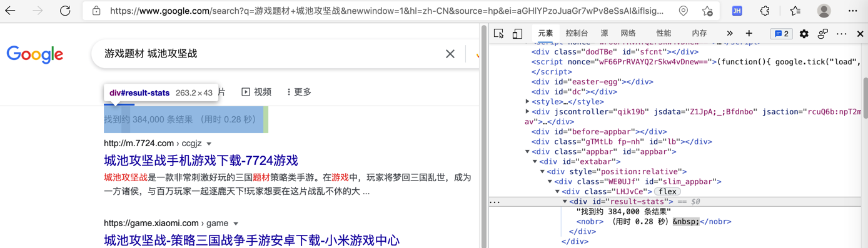This screenshot has height=248, width=868.
Task: Collapse the slim_appbar div node
Action: click(x=550, y=181)
